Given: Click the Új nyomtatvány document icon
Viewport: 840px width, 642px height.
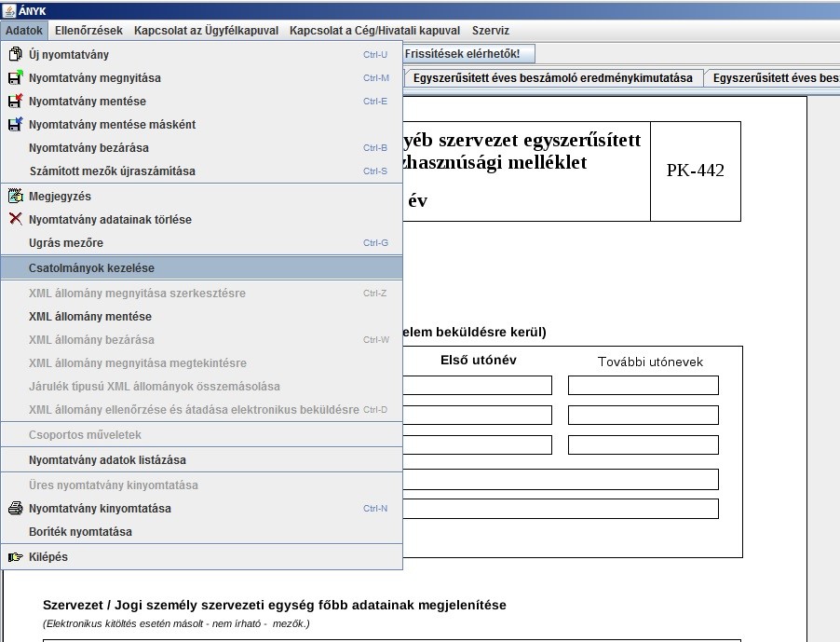Looking at the screenshot, I should click(x=16, y=54).
